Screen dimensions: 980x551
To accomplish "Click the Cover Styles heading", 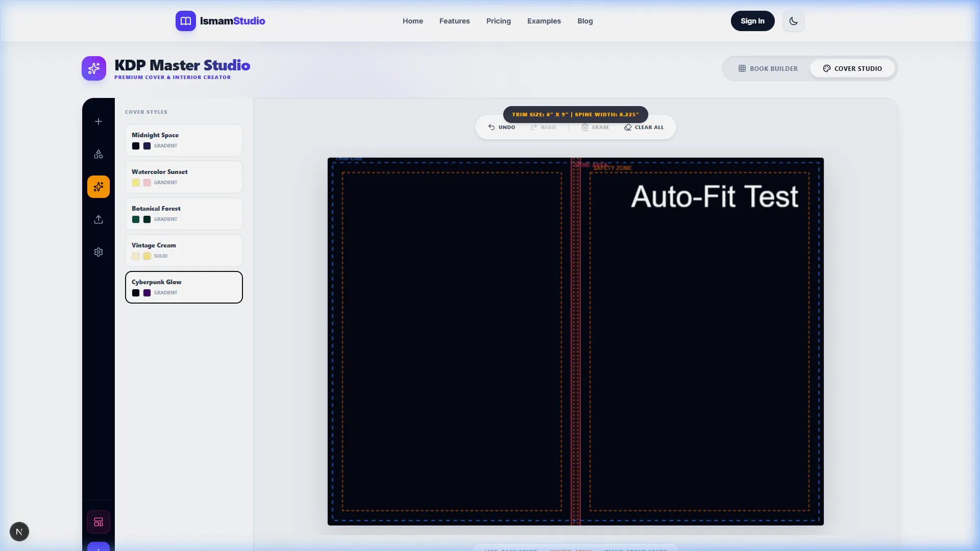I will coord(146,112).
